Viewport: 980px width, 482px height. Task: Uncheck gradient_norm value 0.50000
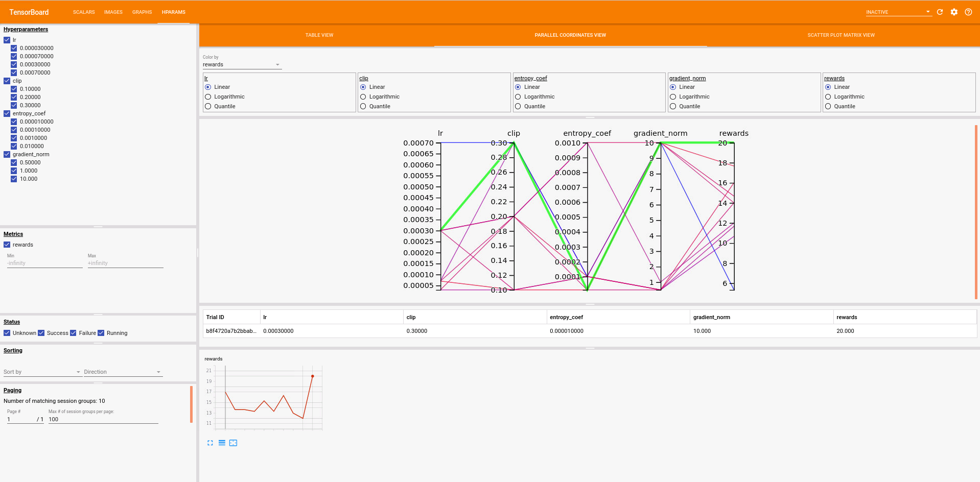click(14, 162)
